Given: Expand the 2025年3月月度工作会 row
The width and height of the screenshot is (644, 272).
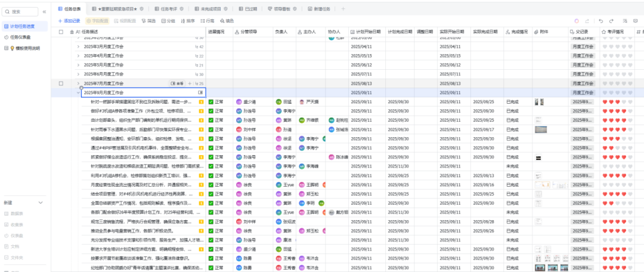Looking at the screenshot, I should point(78,47).
